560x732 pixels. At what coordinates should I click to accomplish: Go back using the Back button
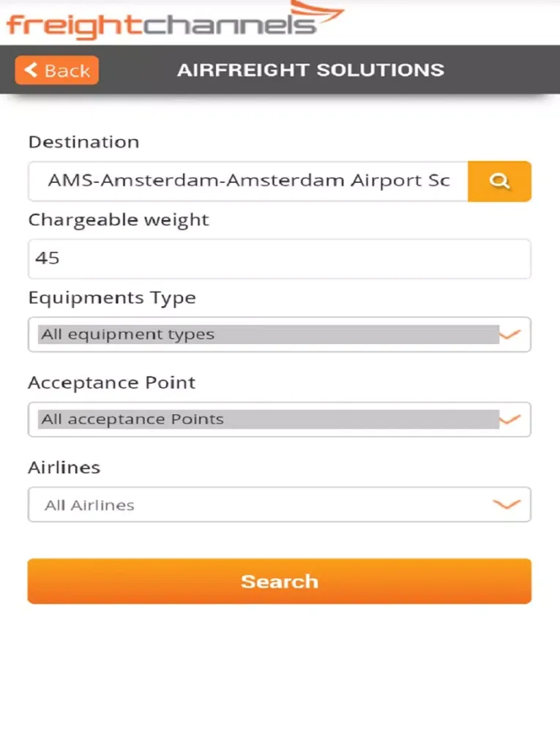tap(57, 70)
